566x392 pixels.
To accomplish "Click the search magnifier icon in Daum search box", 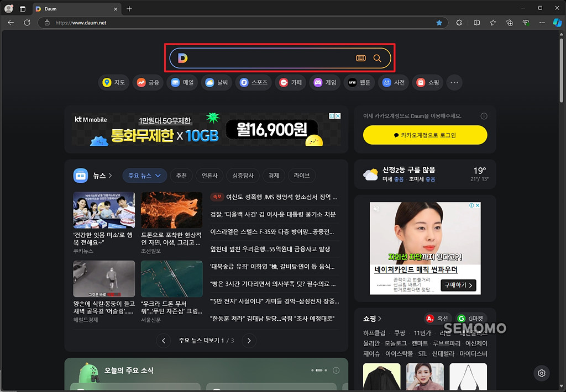I will (377, 58).
